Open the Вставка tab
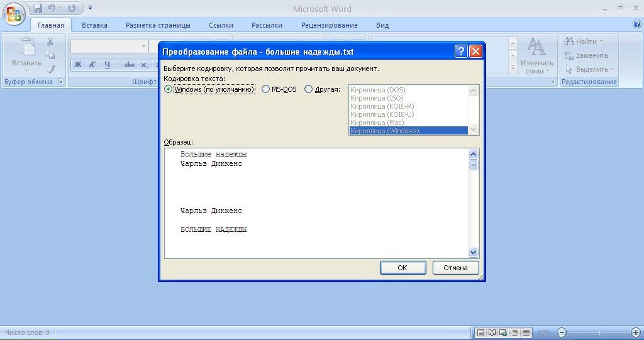The width and height of the screenshot is (644, 340). tap(94, 25)
